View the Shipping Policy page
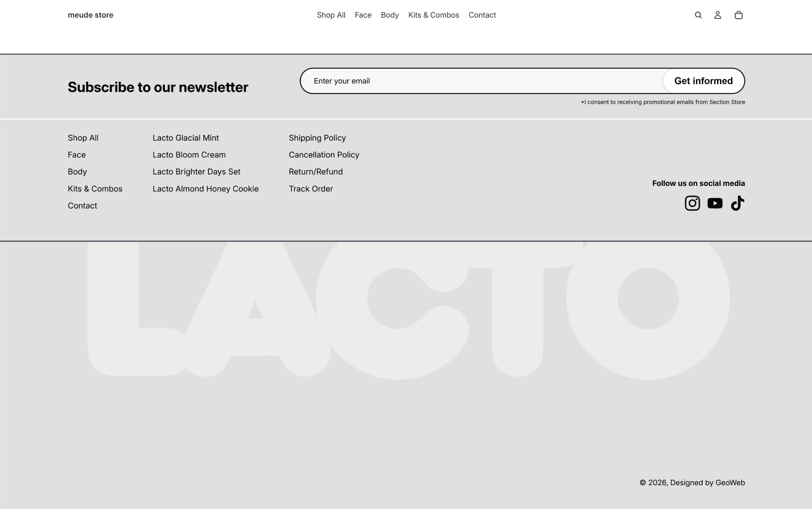Viewport: 812px width, 509px height. click(x=317, y=138)
